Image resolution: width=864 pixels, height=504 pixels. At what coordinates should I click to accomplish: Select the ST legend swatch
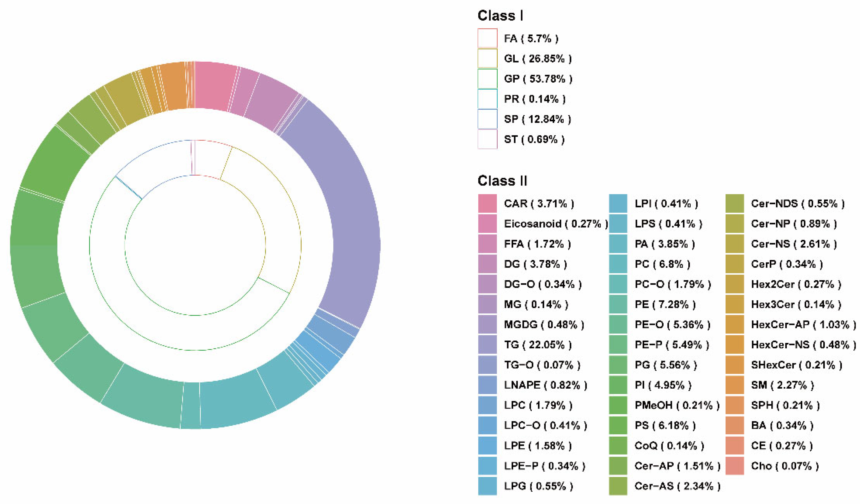click(487, 139)
